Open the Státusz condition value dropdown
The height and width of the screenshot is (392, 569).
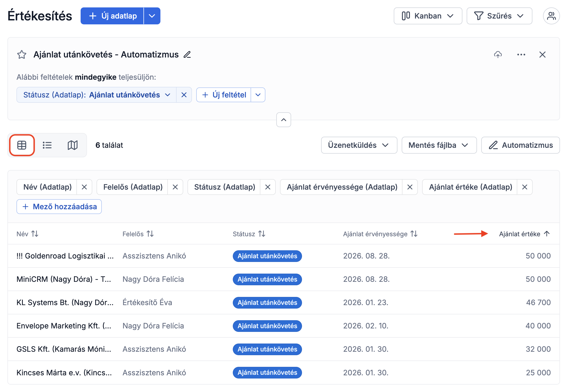[x=97, y=95]
